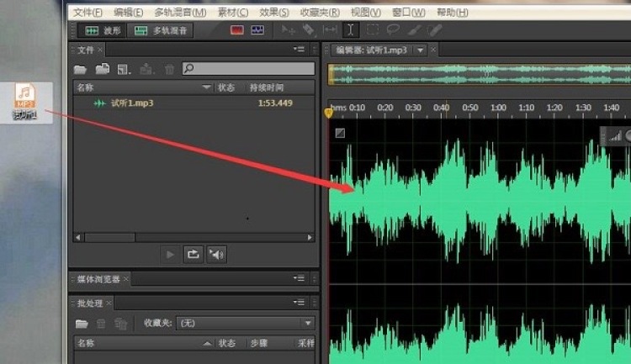Click Import File icon in 文件 panel
Viewport: 631px width, 364px height.
(103, 69)
